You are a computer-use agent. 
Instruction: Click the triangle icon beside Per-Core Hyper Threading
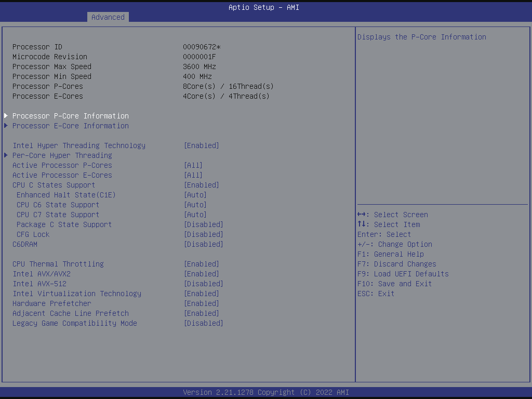(6, 155)
